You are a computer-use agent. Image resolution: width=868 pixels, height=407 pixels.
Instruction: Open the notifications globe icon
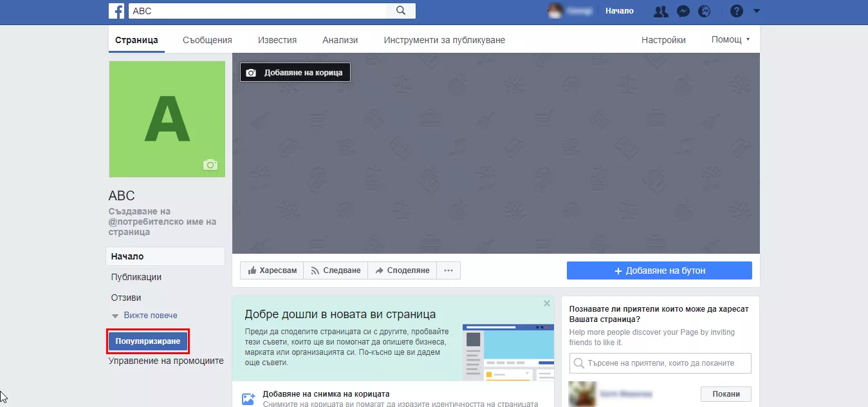pyautogui.click(x=705, y=11)
